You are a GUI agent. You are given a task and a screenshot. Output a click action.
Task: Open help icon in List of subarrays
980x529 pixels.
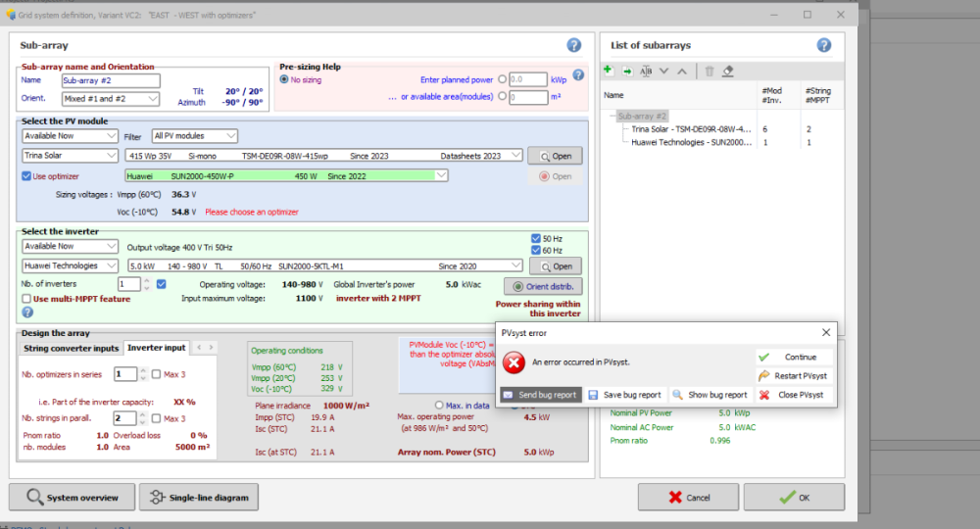tap(824, 45)
